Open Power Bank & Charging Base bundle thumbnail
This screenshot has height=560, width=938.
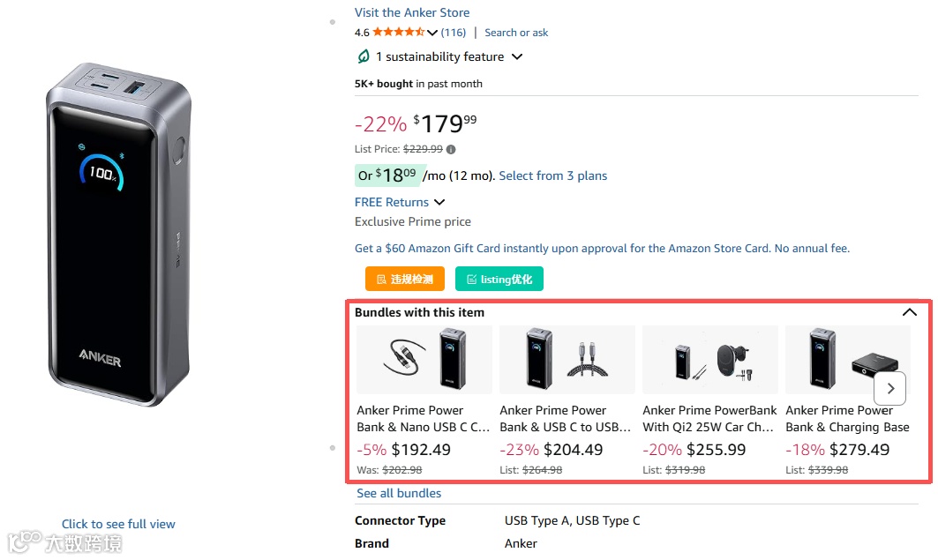pyautogui.click(x=838, y=360)
